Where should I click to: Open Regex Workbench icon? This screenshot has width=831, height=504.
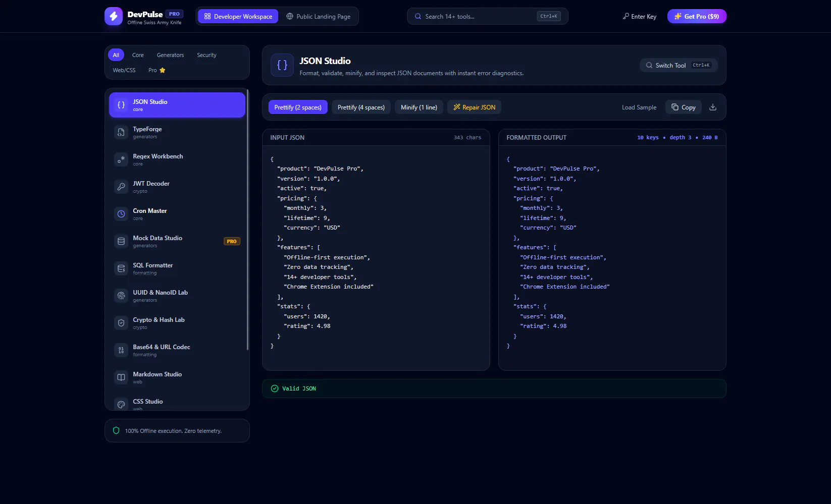coord(121,159)
